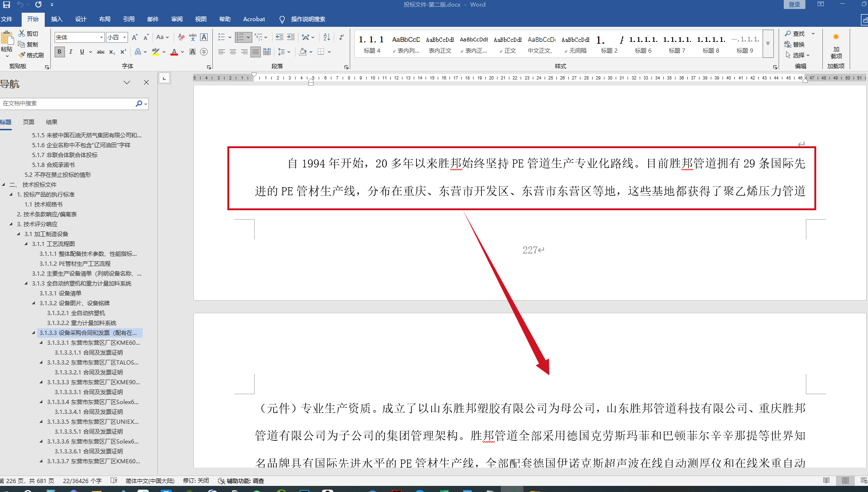Switch to the 插入 (Insert) ribbon tab
Viewport: 868px width, 492px height.
click(x=56, y=19)
